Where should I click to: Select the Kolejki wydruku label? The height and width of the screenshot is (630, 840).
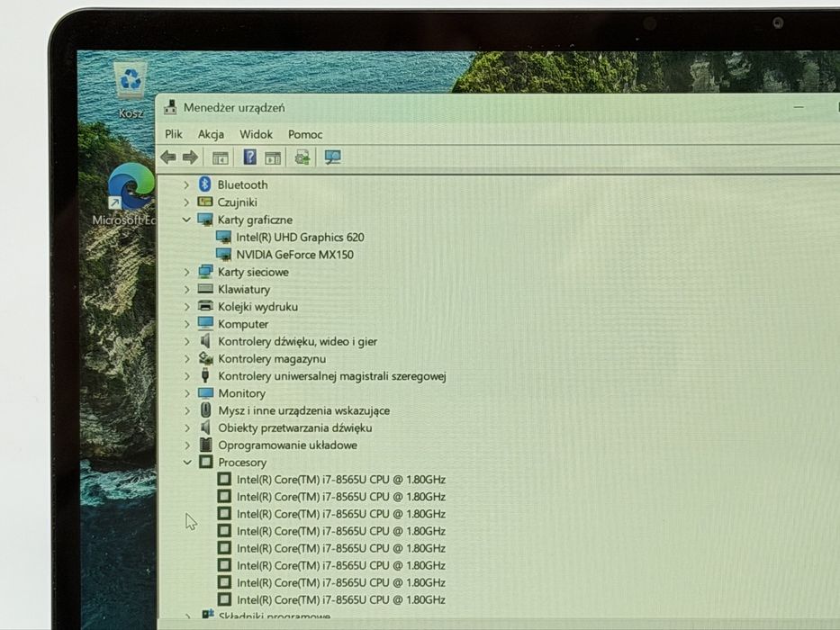click(257, 306)
